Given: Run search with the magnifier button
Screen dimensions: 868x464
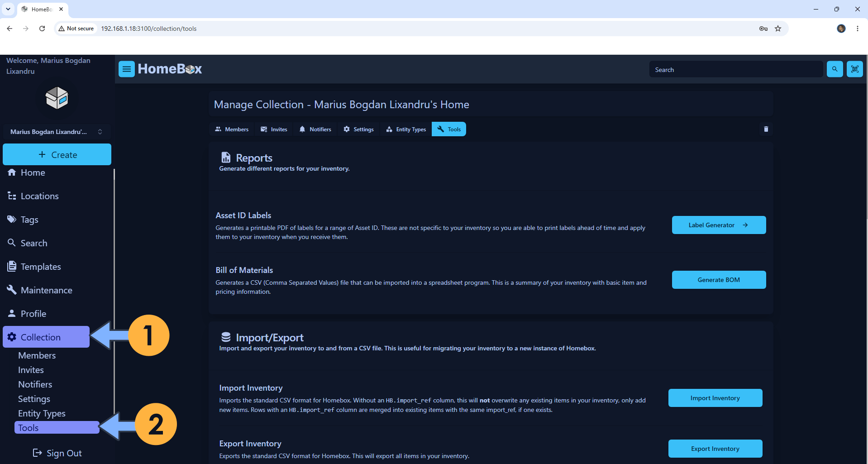Looking at the screenshot, I should click(x=835, y=69).
